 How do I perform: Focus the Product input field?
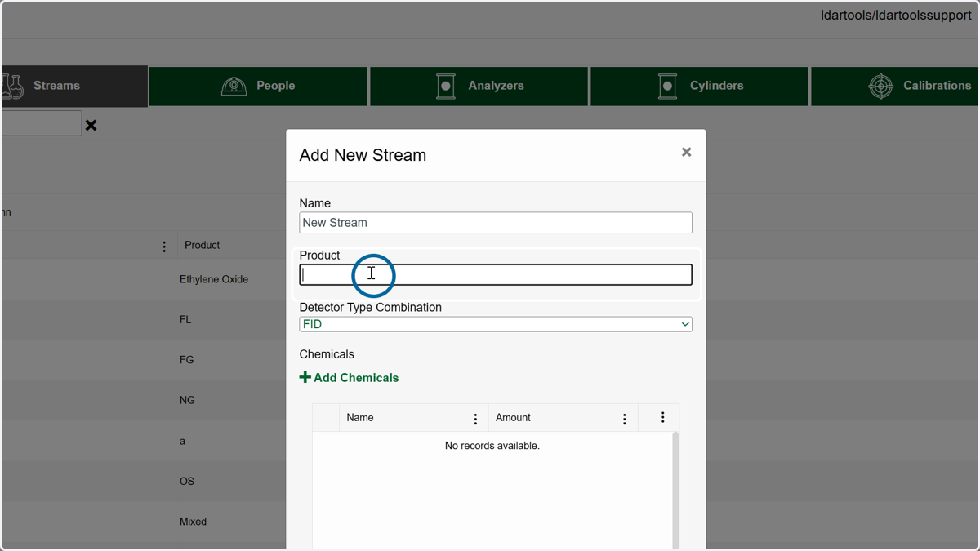coord(496,274)
